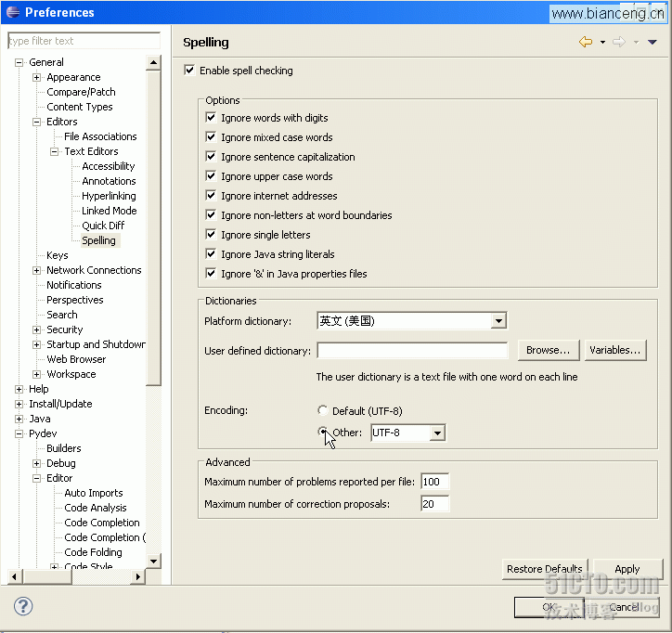Screen dimensions: 672x633
Task: Expand the Help tree node
Action: (x=19, y=389)
